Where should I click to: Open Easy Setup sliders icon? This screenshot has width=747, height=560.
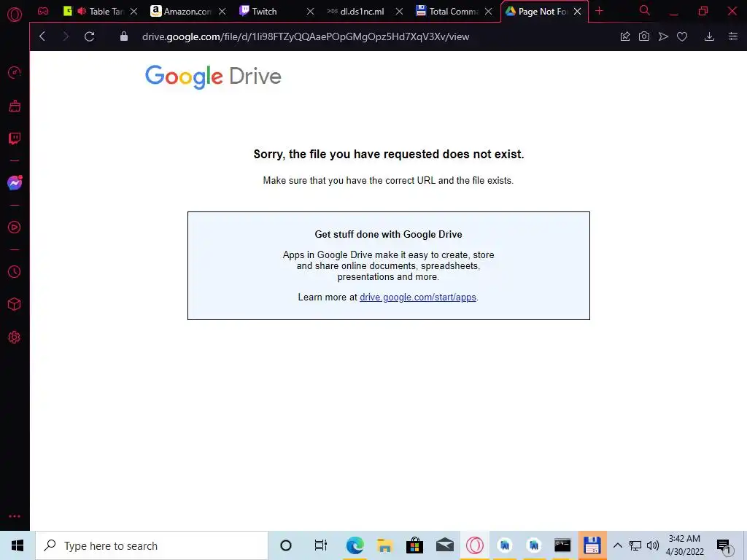tap(733, 36)
